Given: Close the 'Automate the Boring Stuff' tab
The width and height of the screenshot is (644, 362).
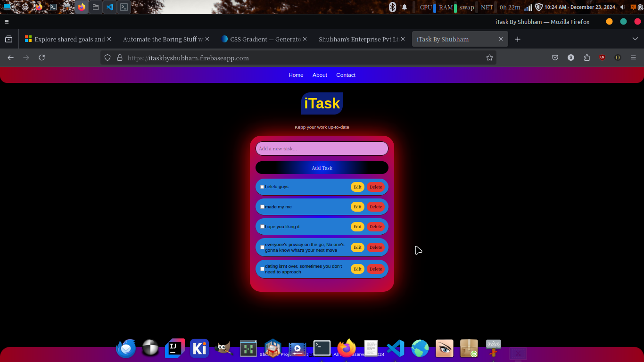Looking at the screenshot, I should (207, 39).
